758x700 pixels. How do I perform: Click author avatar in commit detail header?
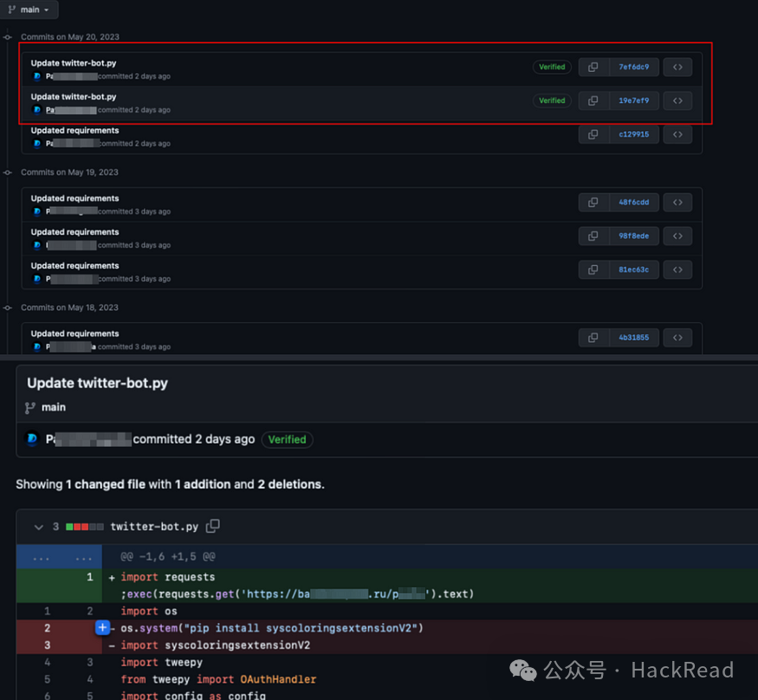[x=32, y=438]
